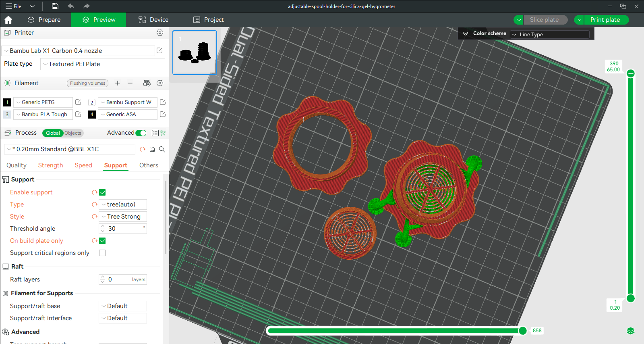This screenshot has width=644, height=344.
Task: Open Flushing volumes settings
Action: tap(87, 83)
